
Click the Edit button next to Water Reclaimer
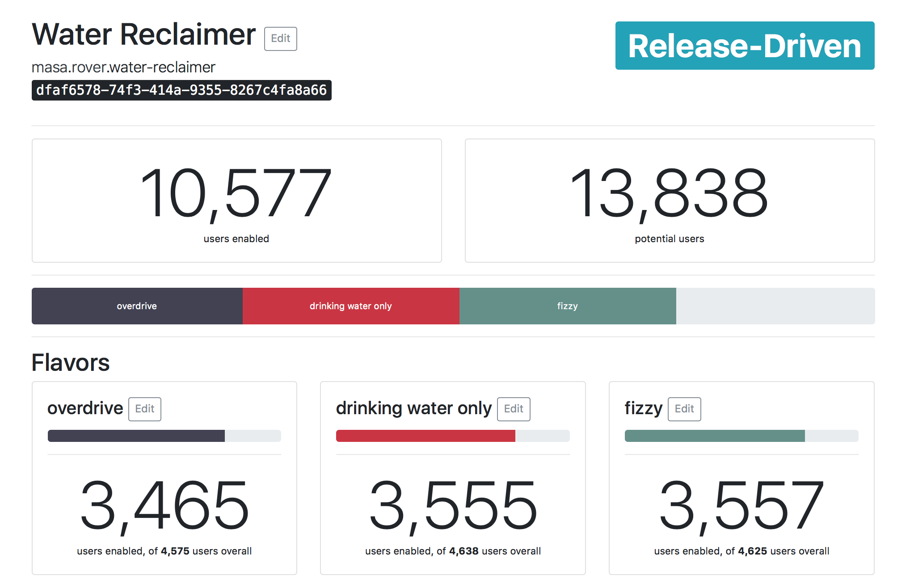pyautogui.click(x=280, y=38)
